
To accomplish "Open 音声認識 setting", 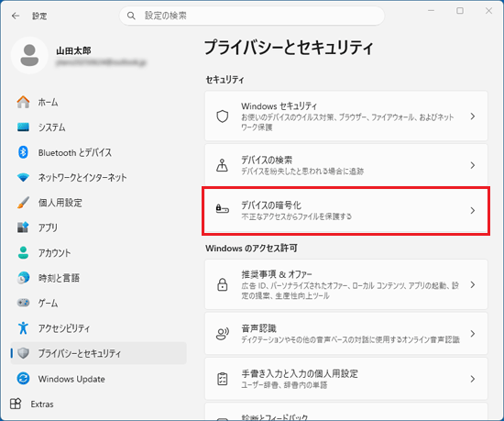I will tap(346, 334).
